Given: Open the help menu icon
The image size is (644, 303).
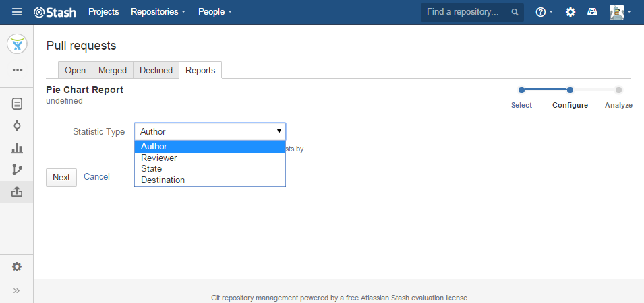Looking at the screenshot, I should click(544, 12).
